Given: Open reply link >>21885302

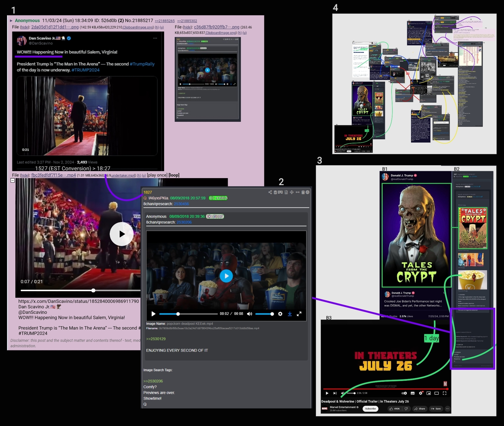Looking at the screenshot, I should 187,21.
